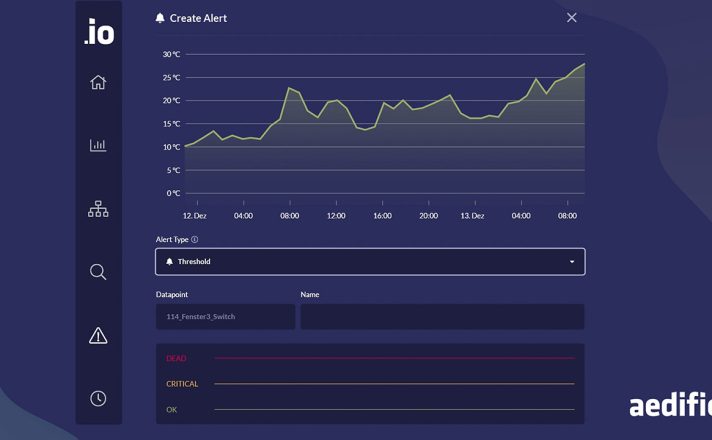Click the Alert Type label

click(172, 239)
